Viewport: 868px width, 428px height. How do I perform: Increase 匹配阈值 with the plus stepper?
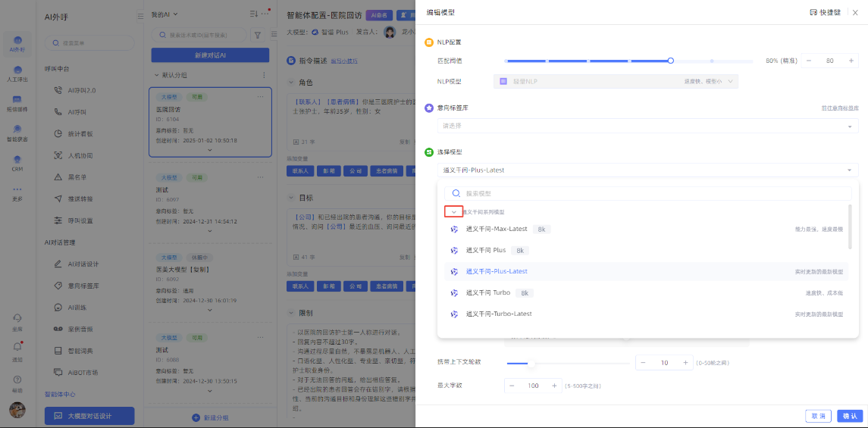[x=850, y=61]
